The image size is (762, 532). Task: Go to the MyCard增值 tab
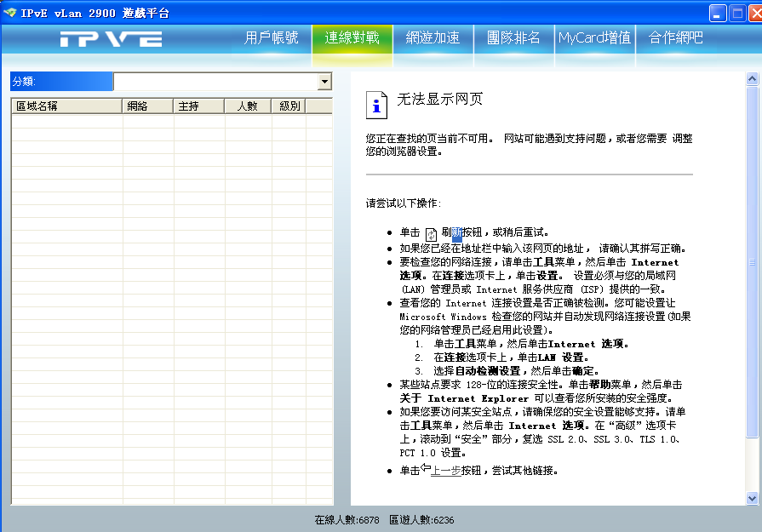[594, 38]
